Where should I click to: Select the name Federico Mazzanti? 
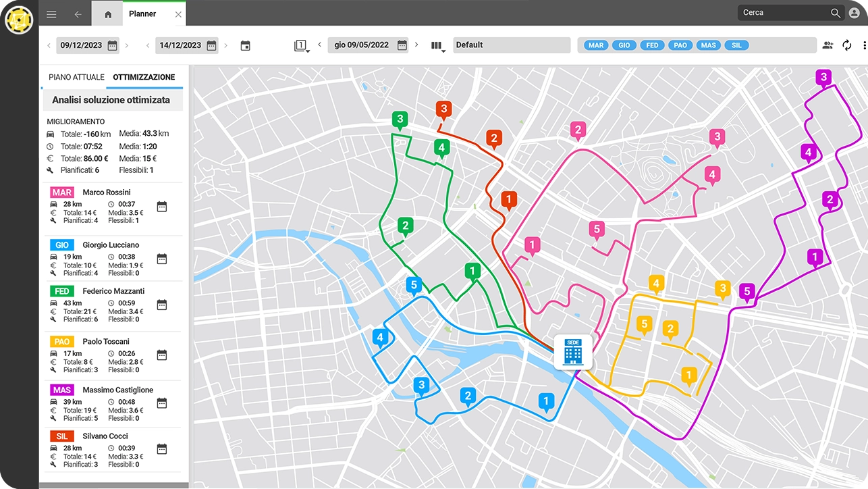pos(113,291)
